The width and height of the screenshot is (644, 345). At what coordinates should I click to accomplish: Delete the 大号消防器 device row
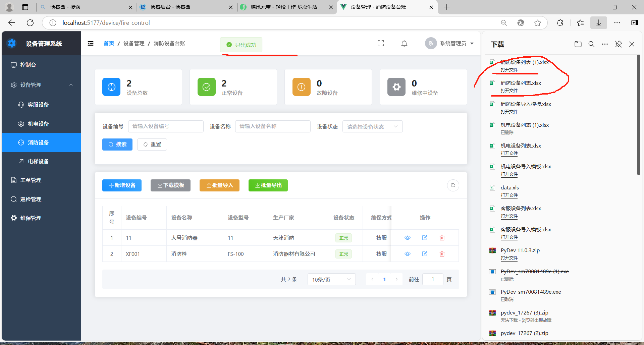(x=442, y=238)
